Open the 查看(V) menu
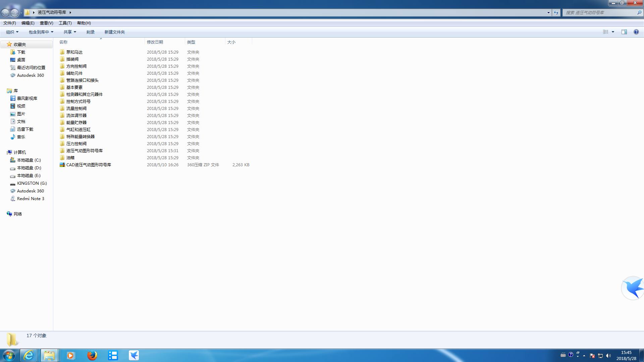Viewport: 644px width, 362px height. (x=46, y=23)
